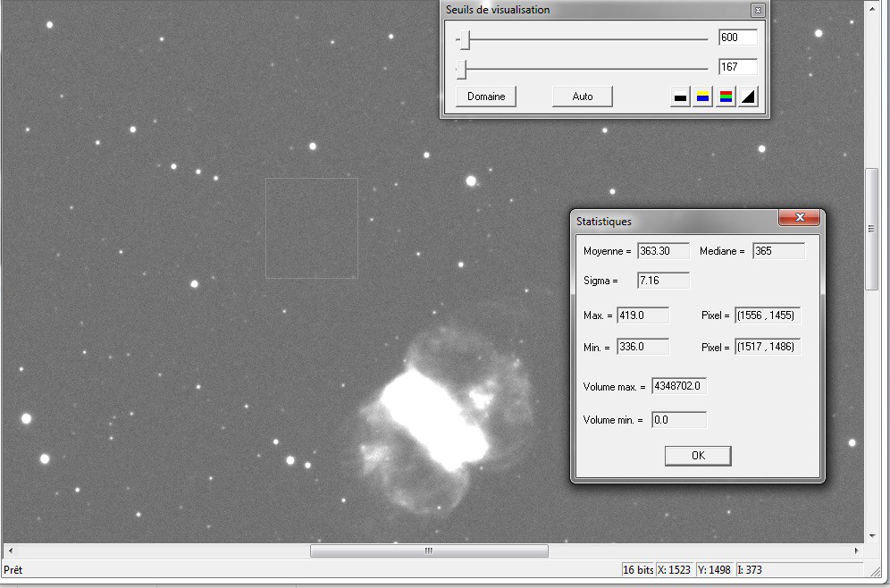Click the Seuils de visualisation title bar
The height and width of the screenshot is (588, 890).
(595, 10)
